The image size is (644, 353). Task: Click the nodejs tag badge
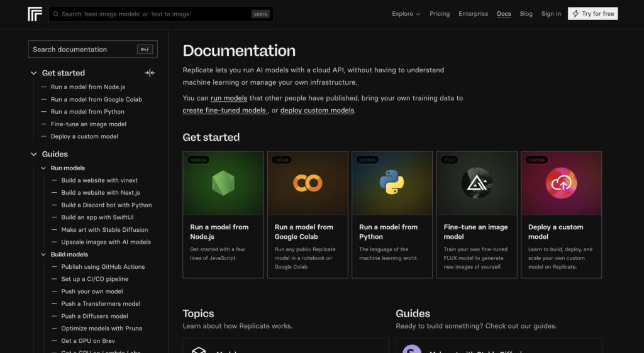click(x=198, y=160)
